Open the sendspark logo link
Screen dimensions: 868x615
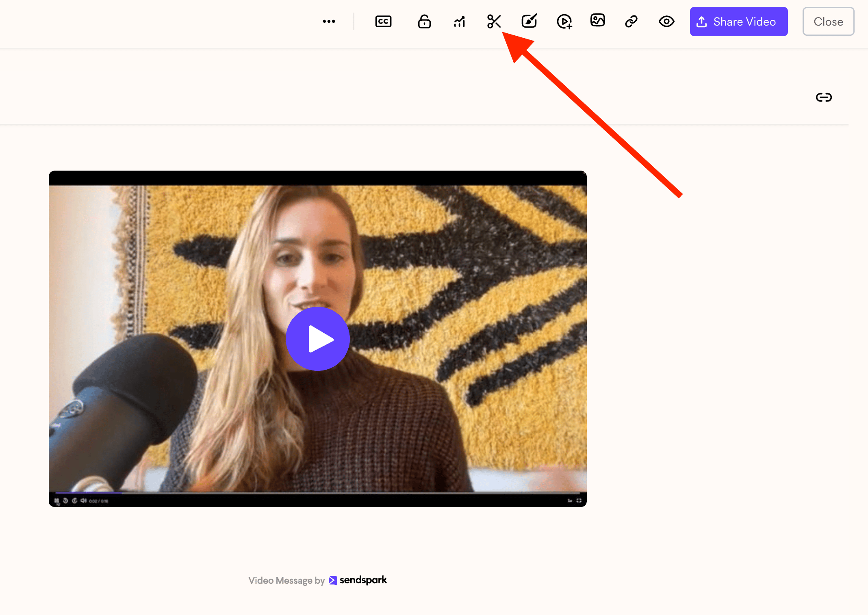point(358,580)
